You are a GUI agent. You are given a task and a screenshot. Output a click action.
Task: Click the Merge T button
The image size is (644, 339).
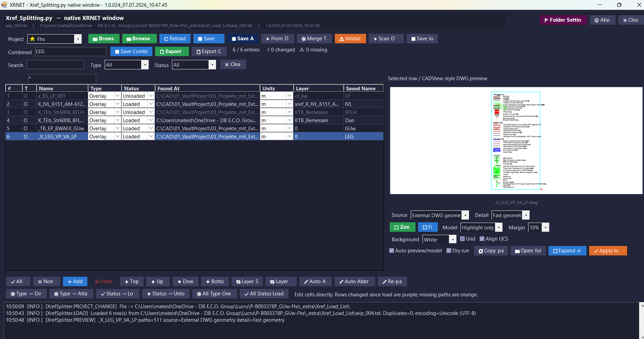point(314,39)
